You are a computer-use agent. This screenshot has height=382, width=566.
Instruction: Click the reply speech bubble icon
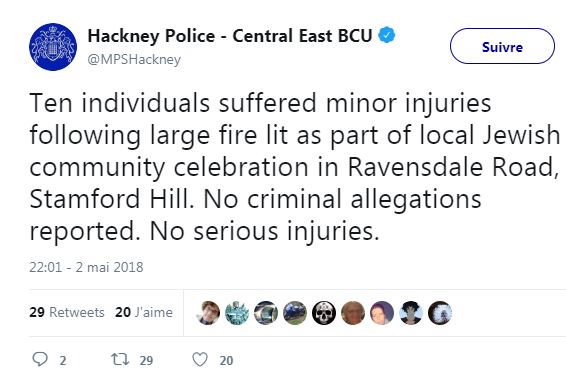click(40, 359)
